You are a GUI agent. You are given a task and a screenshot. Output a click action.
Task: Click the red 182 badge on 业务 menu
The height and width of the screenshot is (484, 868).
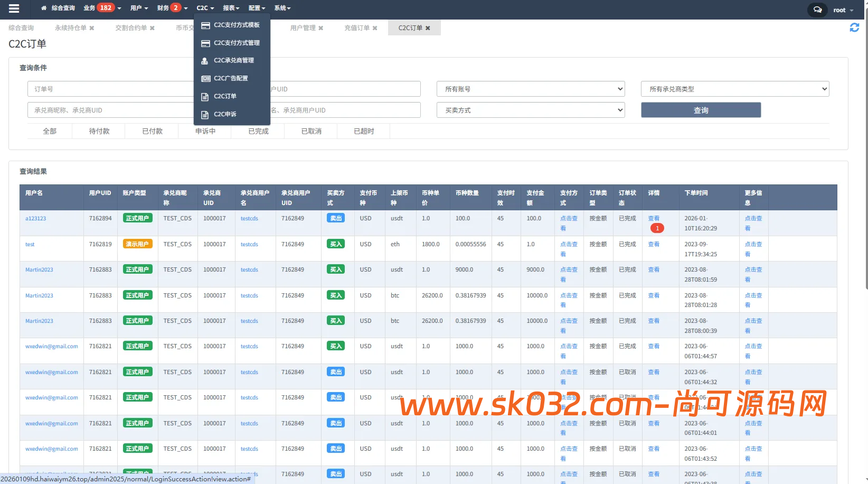pos(106,7)
